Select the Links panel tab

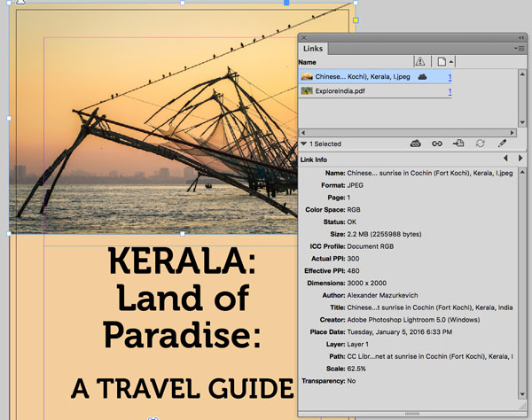coord(313,49)
